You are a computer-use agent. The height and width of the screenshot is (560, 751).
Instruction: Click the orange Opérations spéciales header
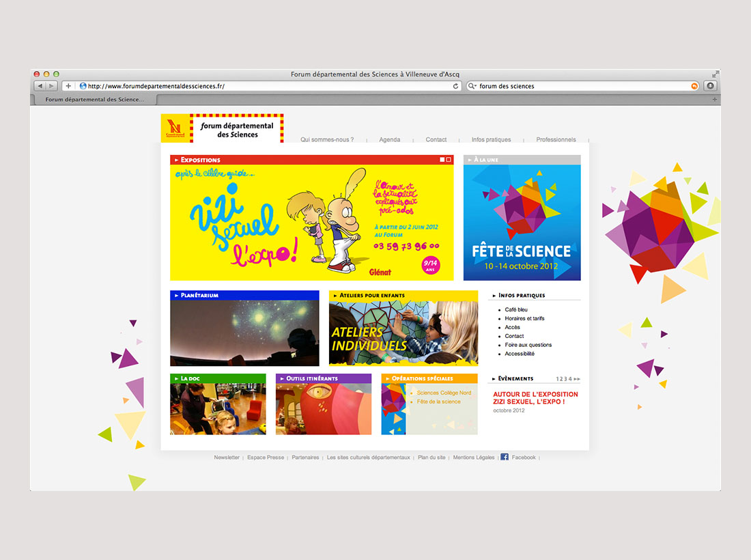[x=429, y=378]
